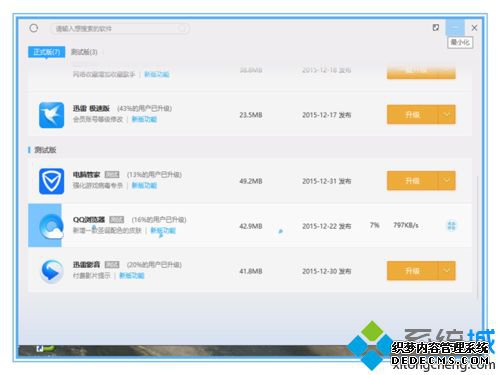Screen dimensions: 500x375
Task: Switch to the 正式版(7) tab
Action: pyautogui.click(x=46, y=52)
